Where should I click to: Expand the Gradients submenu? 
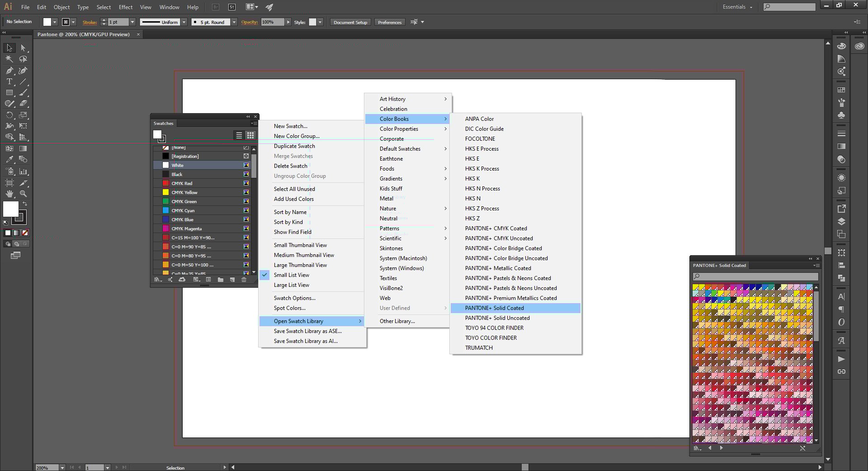[408, 179]
